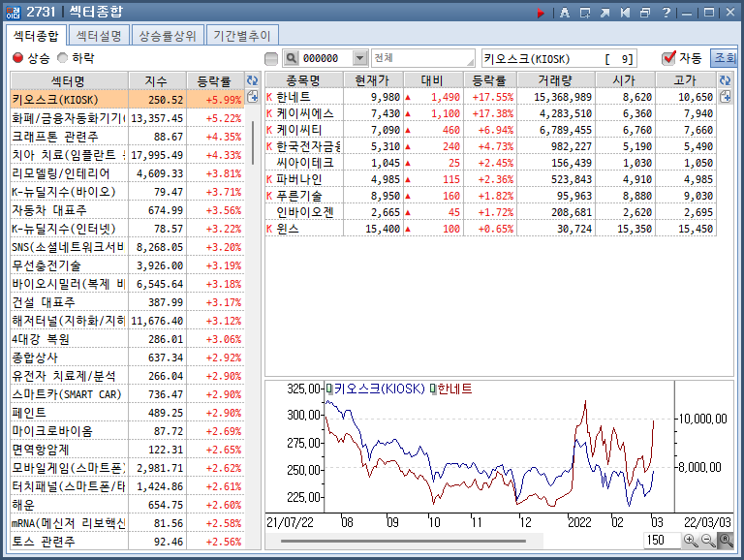Click the 키오스크(KIOSK) [9] sector name field
This screenshot has width=744, height=560.
(x=559, y=59)
